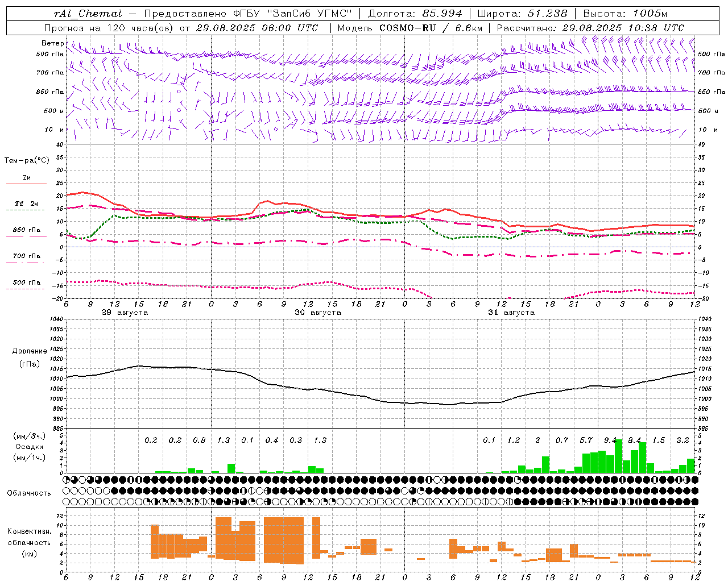728x582 pixels.
Task: Click the dashed line sample under Td 2м
Action: tap(26, 210)
